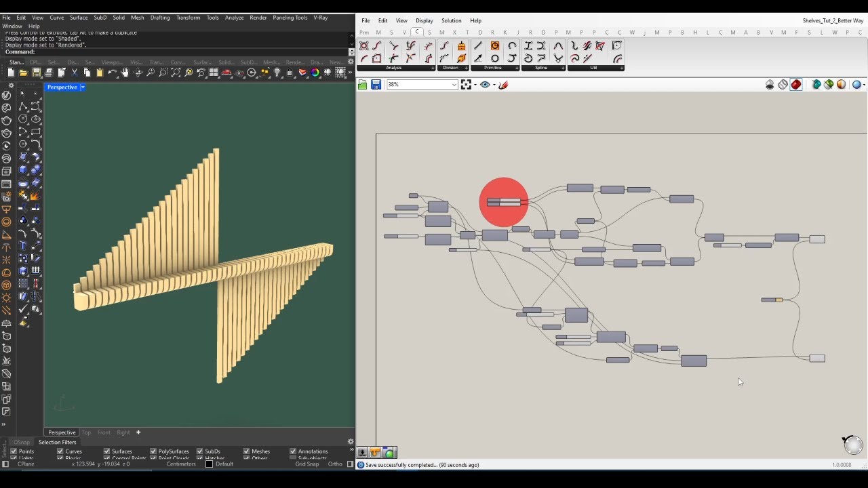
Task: Open the Solution menu in Grasshopper
Action: click(452, 20)
